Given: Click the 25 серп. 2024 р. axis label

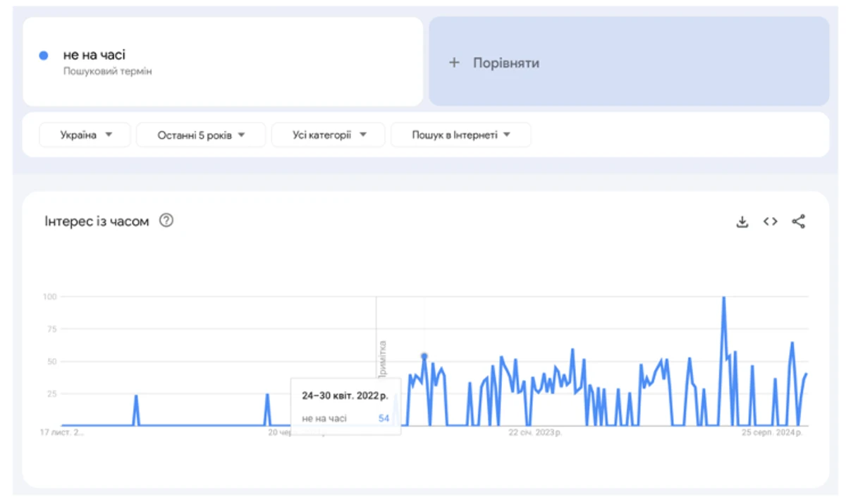Looking at the screenshot, I should point(771,433).
